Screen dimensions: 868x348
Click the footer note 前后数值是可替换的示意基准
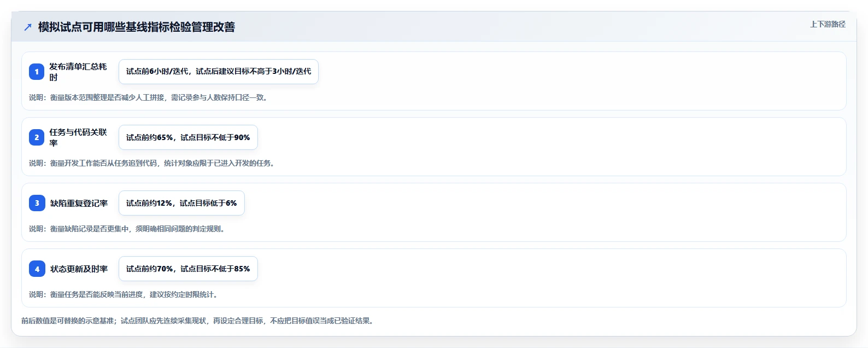198,321
